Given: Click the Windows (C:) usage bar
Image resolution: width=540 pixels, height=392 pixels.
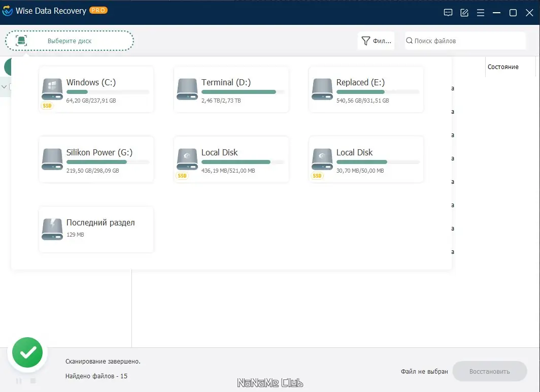Looking at the screenshot, I should click(108, 92).
